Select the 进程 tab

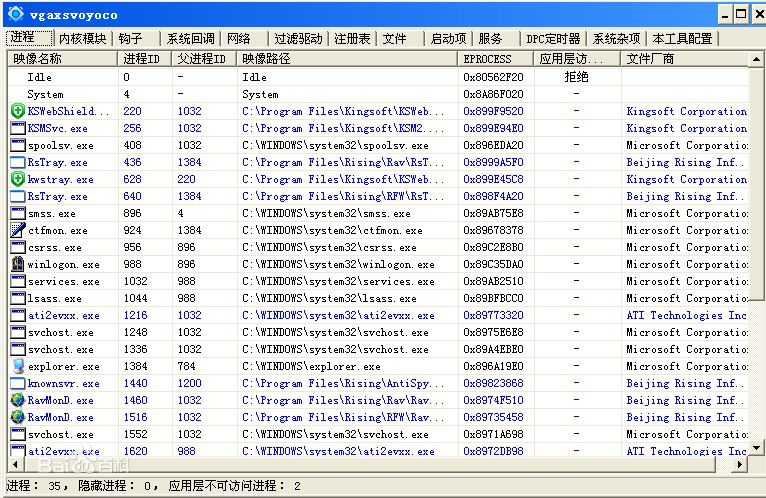[28, 38]
